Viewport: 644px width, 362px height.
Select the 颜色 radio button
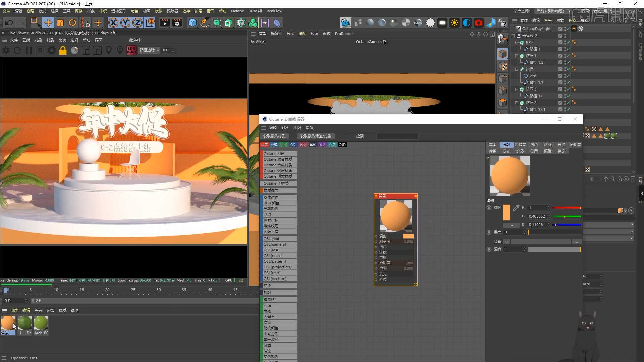click(489, 208)
